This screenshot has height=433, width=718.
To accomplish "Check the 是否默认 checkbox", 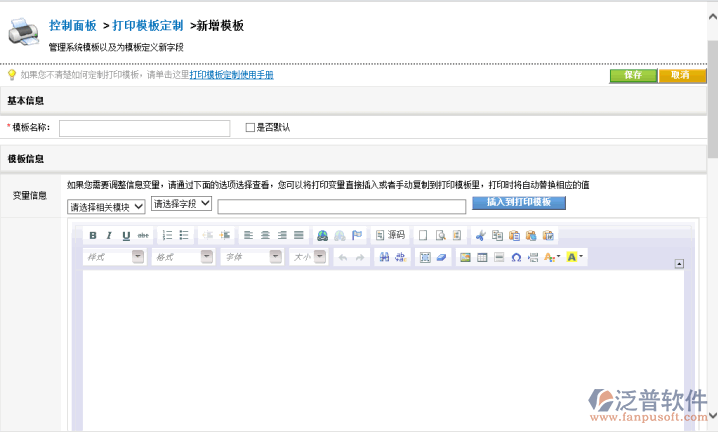I will pos(251,127).
